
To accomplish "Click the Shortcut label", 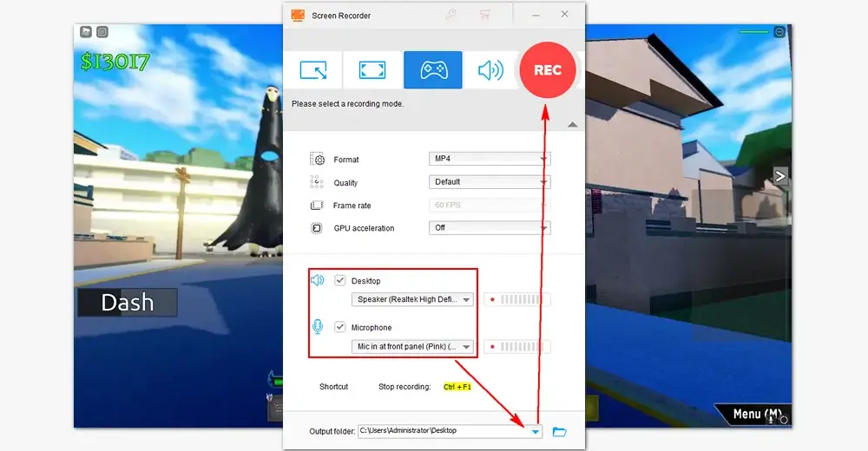I will [334, 387].
